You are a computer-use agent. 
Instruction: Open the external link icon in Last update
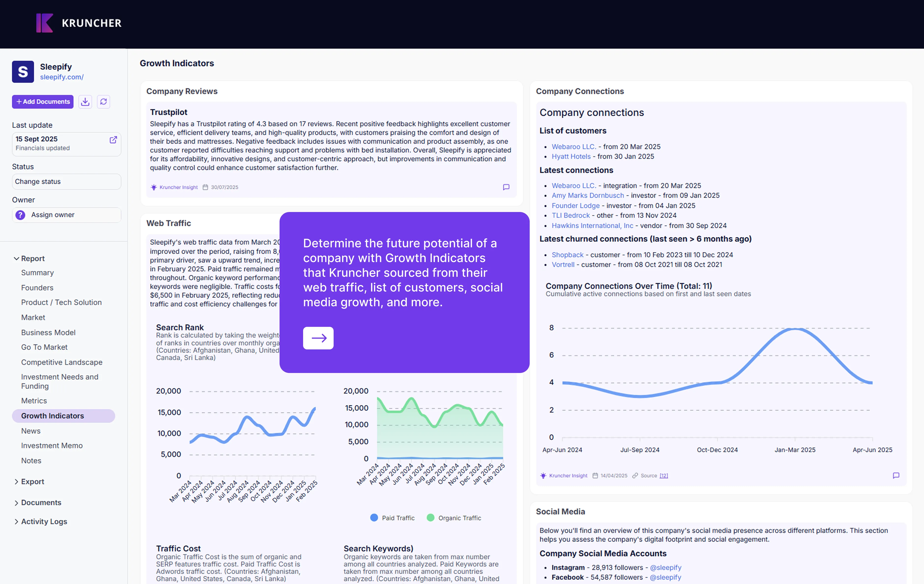[113, 140]
